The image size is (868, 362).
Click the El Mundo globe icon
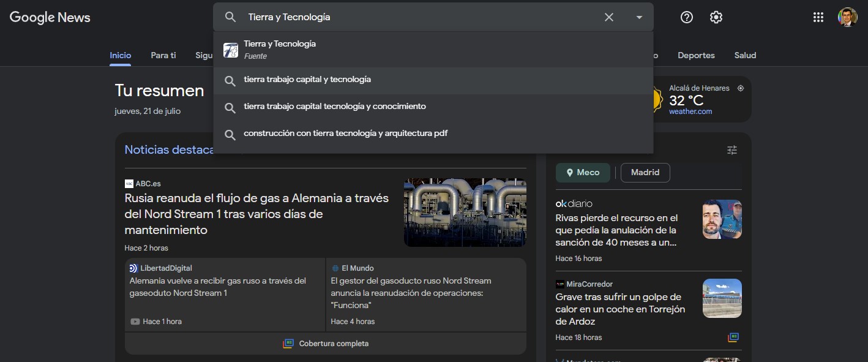pyautogui.click(x=335, y=268)
